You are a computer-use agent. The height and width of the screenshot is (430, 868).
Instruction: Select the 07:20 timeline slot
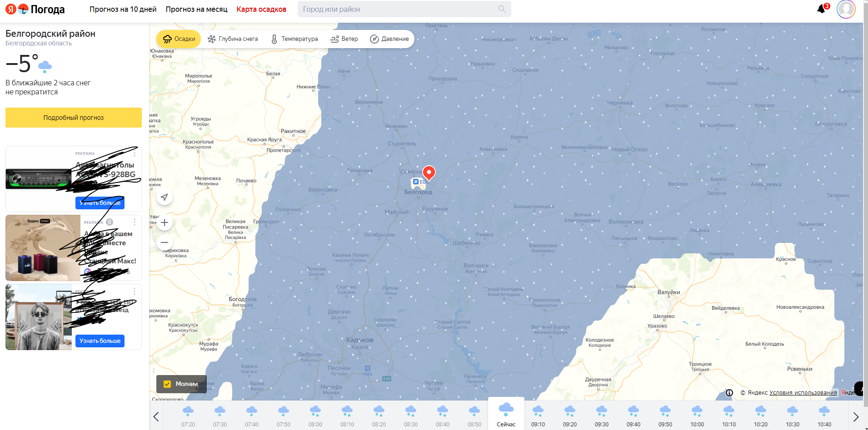tap(188, 416)
